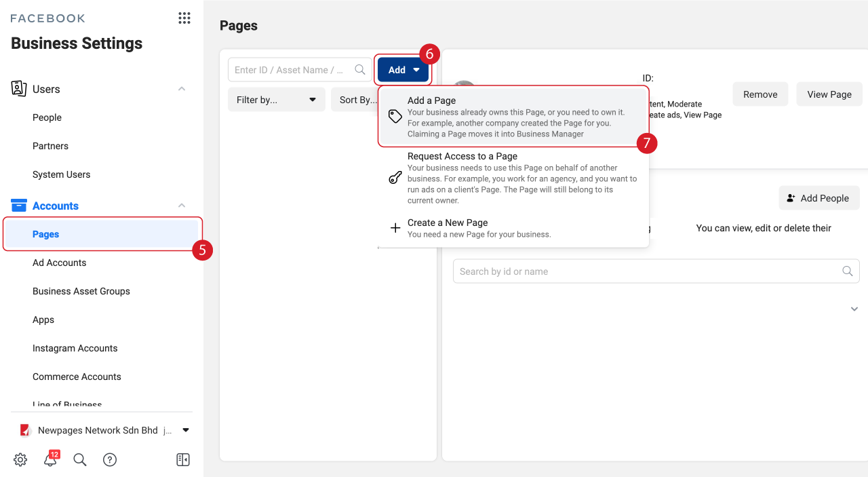Viewport: 868px width, 477px height.
Task: Click the Remove button
Action: coord(760,94)
